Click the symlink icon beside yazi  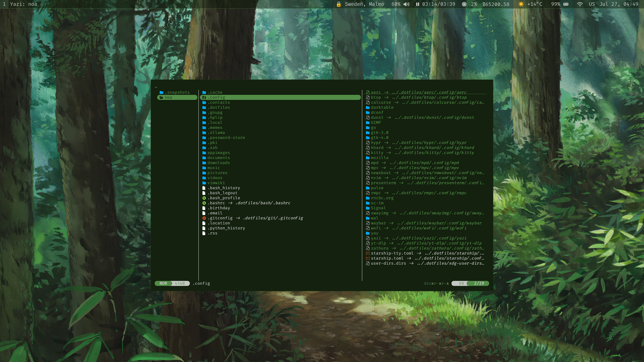click(368, 238)
